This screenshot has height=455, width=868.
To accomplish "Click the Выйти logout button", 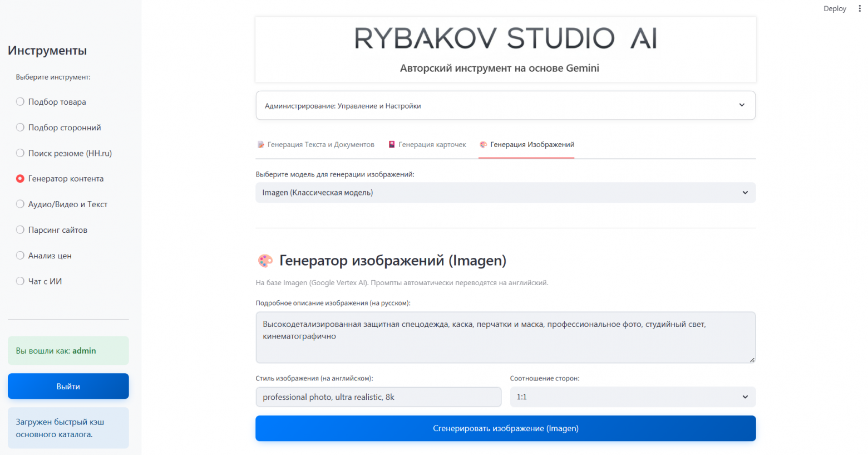I will tap(68, 386).
